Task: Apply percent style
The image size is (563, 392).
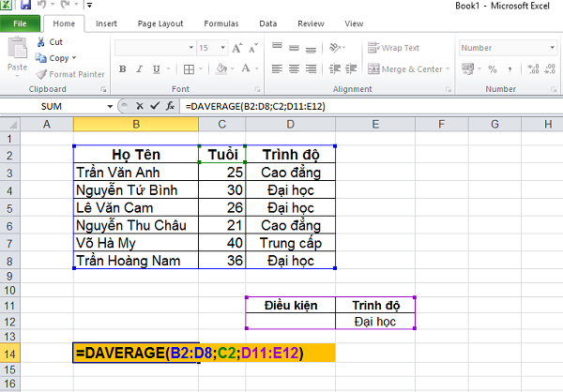Action: click(493, 68)
